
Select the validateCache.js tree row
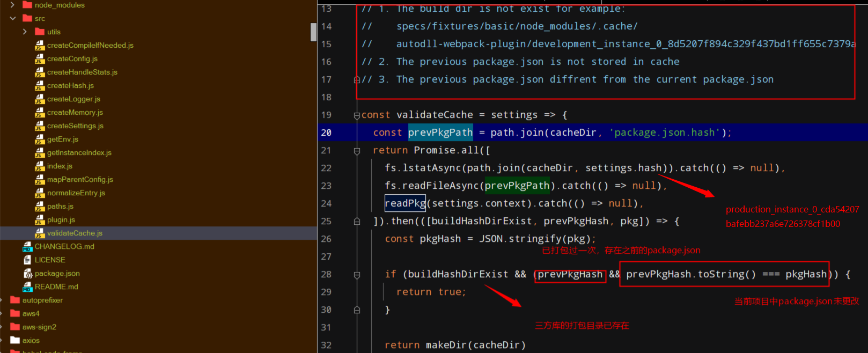pyautogui.click(x=158, y=233)
